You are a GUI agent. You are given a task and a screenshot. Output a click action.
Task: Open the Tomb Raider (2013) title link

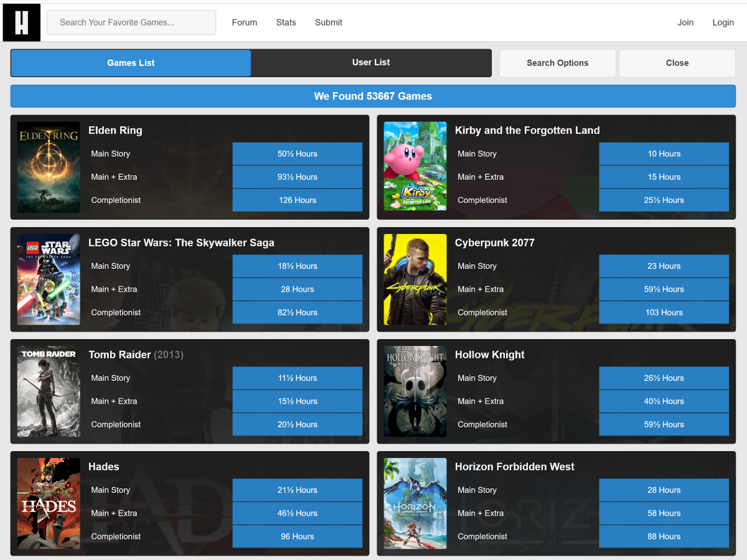click(x=136, y=355)
